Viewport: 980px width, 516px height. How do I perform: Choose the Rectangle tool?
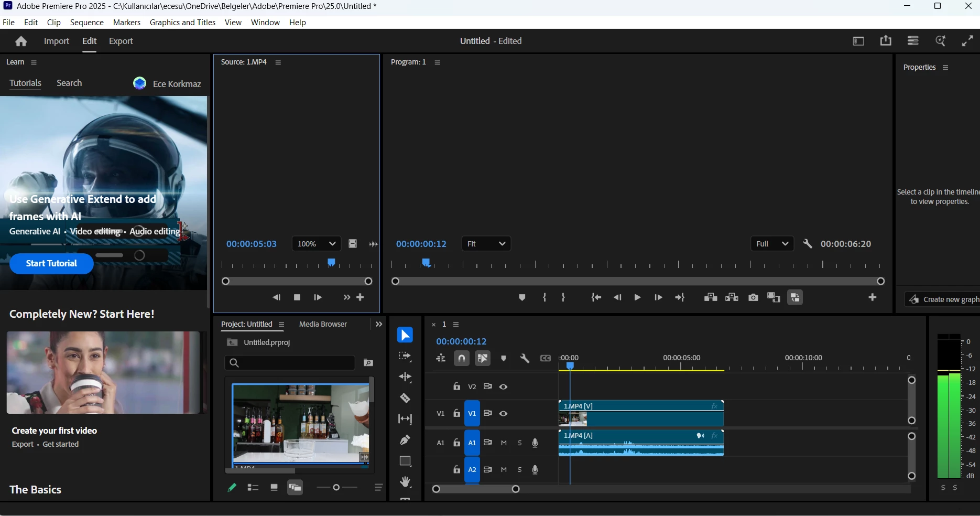(405, 461)
